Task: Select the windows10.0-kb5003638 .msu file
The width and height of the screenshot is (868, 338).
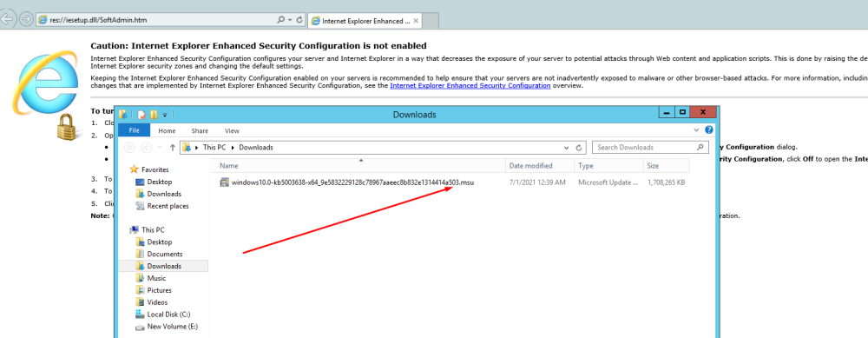Action: pyautogui.click(x=353, y=182)
